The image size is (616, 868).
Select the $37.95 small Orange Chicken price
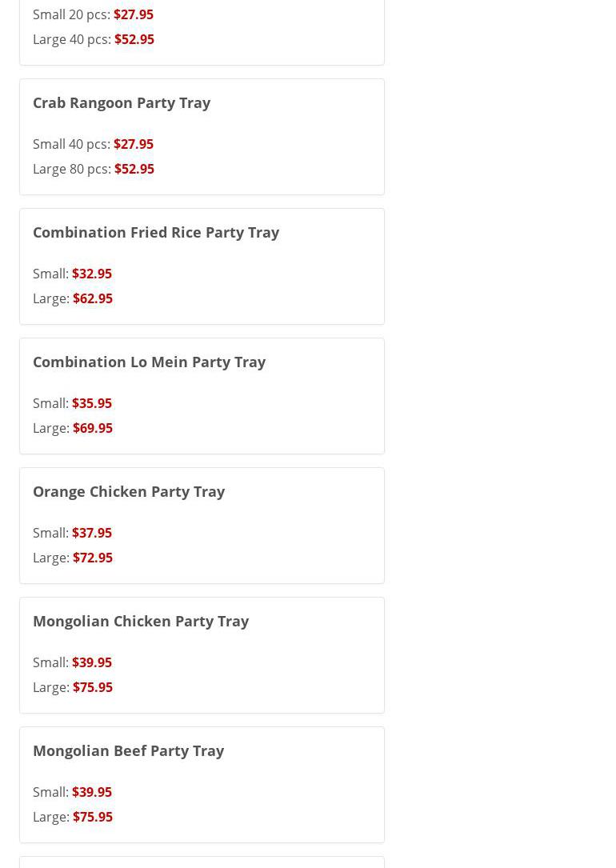(92, 533)
